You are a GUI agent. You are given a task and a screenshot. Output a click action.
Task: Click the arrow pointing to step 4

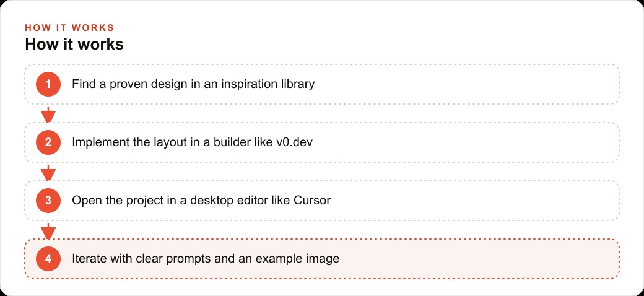(x=48, y=231)
